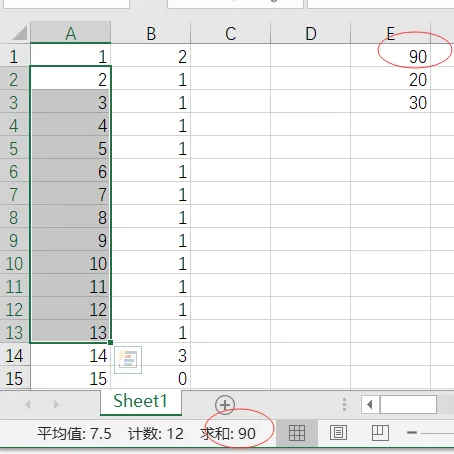Viewport: 454px width, 454px height.
Task: Switch to Page Layout view icon
Action: click(339, 433)
